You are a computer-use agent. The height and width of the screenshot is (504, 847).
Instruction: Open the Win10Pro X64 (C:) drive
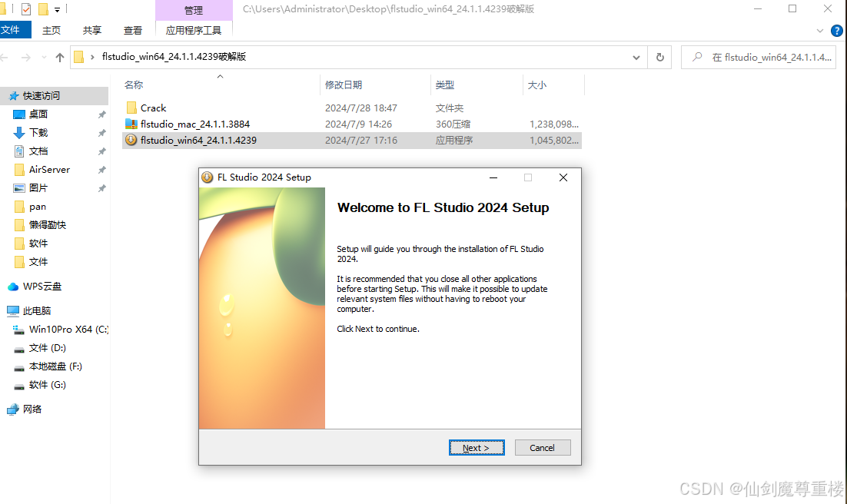coord(68,330)
